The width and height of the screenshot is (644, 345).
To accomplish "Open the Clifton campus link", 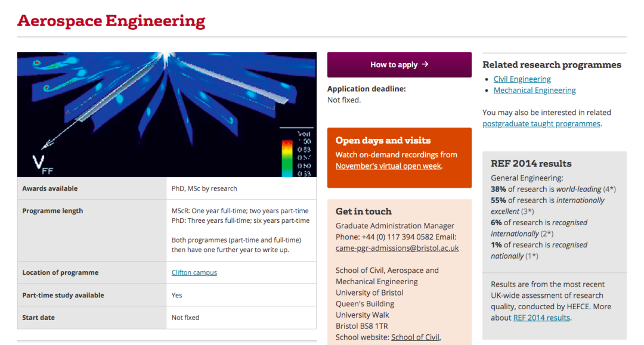I will [x=194, y=272].
